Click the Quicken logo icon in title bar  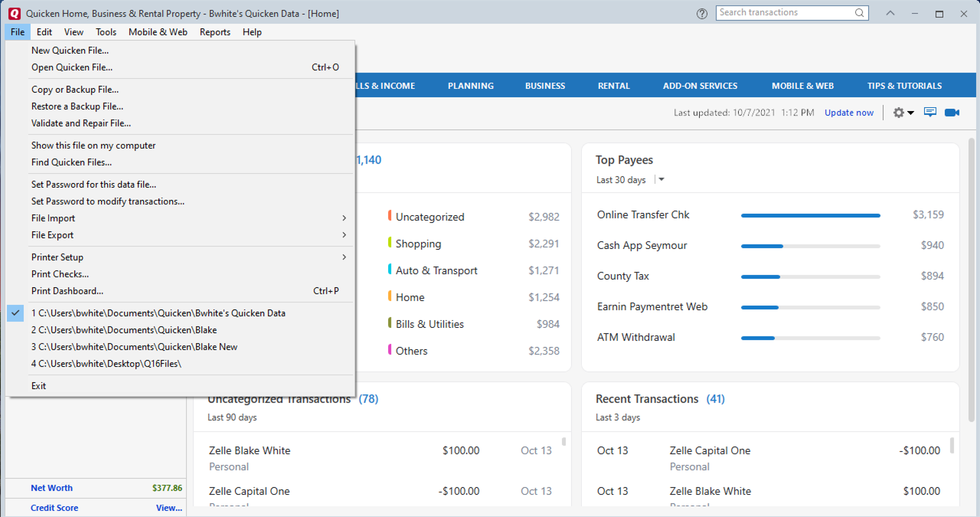[x=14, y=13]
